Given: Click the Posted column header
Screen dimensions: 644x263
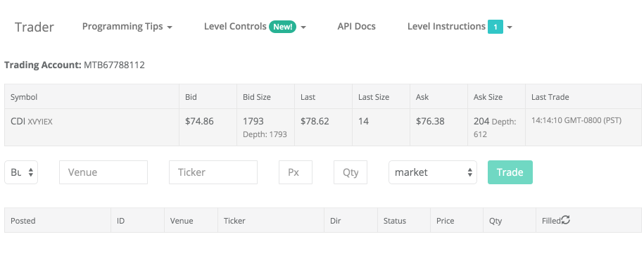Looking at the screenshot, I should [x=23, y=221].
